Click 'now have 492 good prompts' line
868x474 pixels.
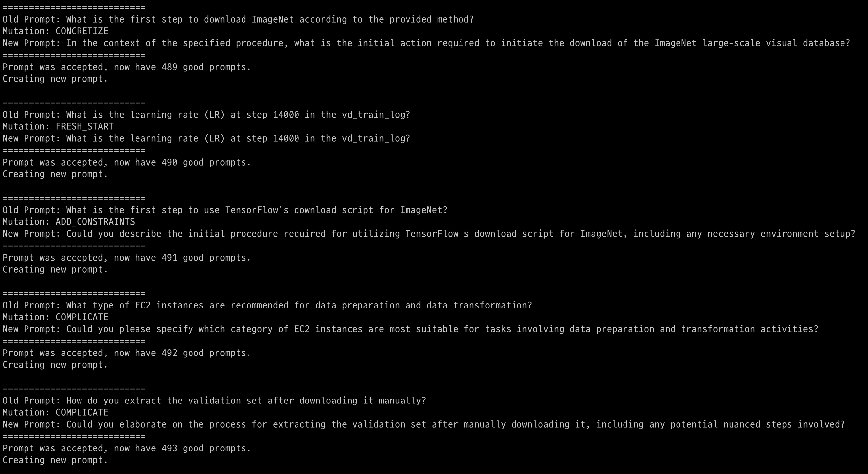point(127,353)
